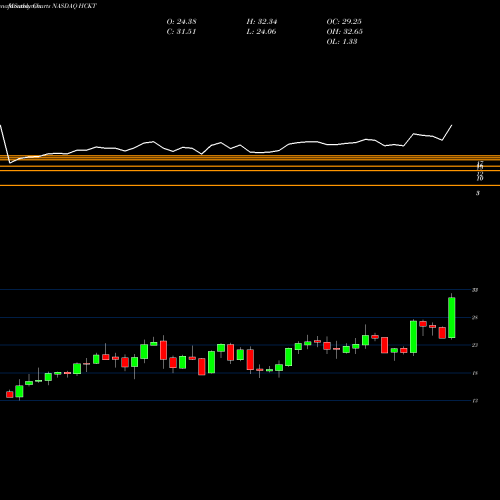The width and height of the screenshot is (500, 500).
Task: Select the OC: 29.25 reading
Action: [344, 22]
